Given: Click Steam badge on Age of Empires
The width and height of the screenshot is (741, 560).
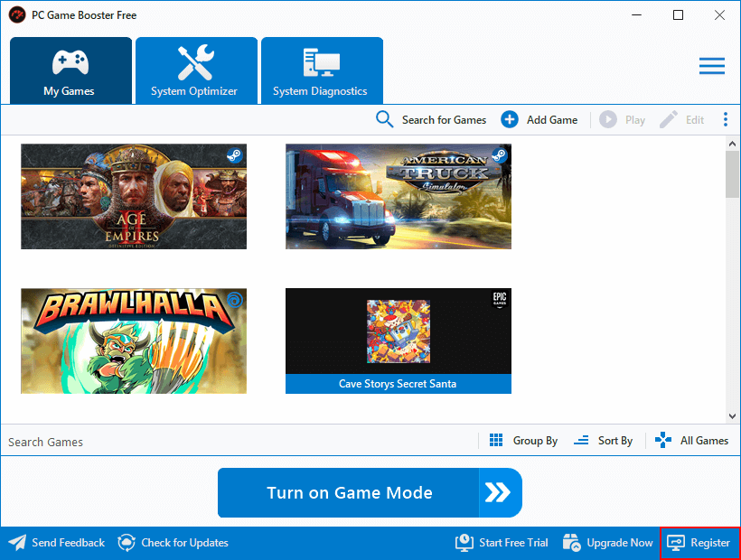Looking at the screenshot, I should pos(235,154).
